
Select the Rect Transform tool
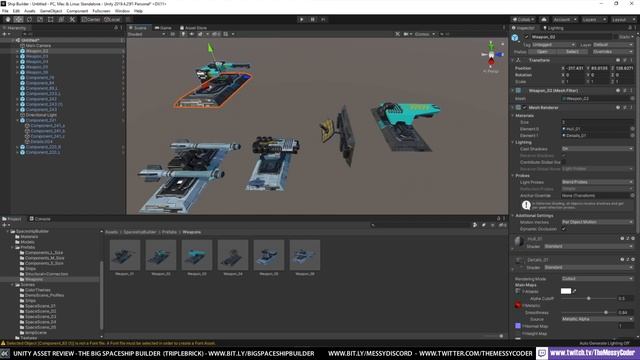(51, 20)
